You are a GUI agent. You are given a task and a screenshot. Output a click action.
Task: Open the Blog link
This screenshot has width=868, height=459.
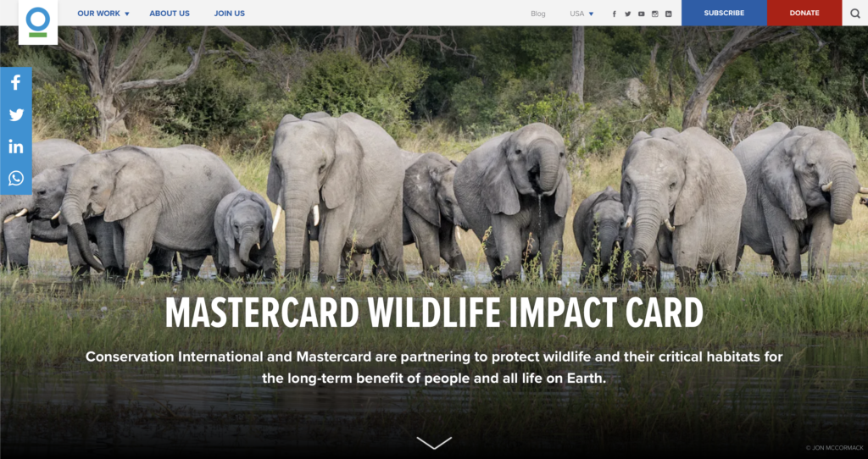(x=538, y=14)
